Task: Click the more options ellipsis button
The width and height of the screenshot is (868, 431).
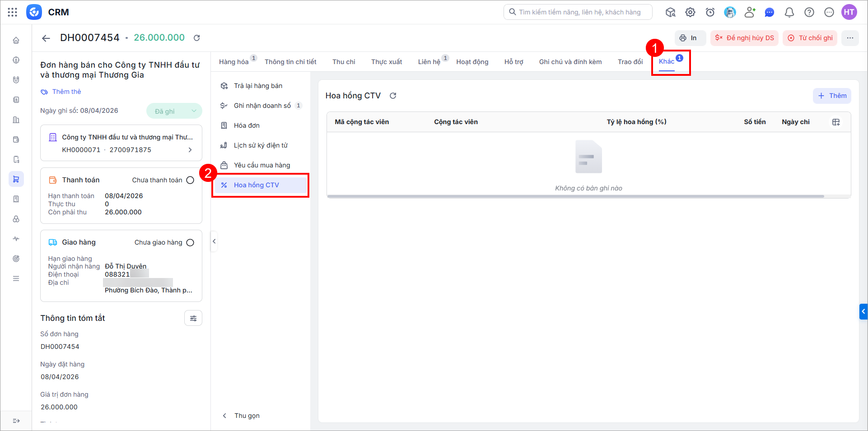Action: [x=850, y=38]
